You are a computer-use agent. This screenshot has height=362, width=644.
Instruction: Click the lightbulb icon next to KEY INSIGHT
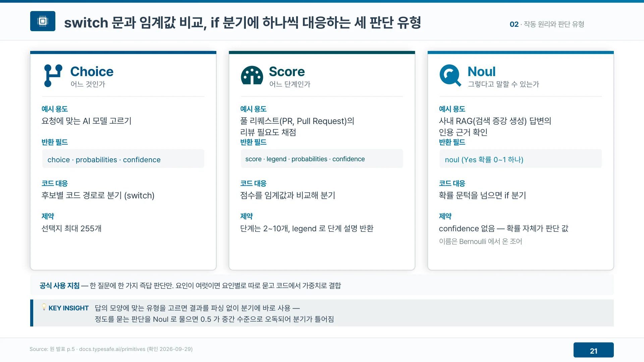pos(44,307)
